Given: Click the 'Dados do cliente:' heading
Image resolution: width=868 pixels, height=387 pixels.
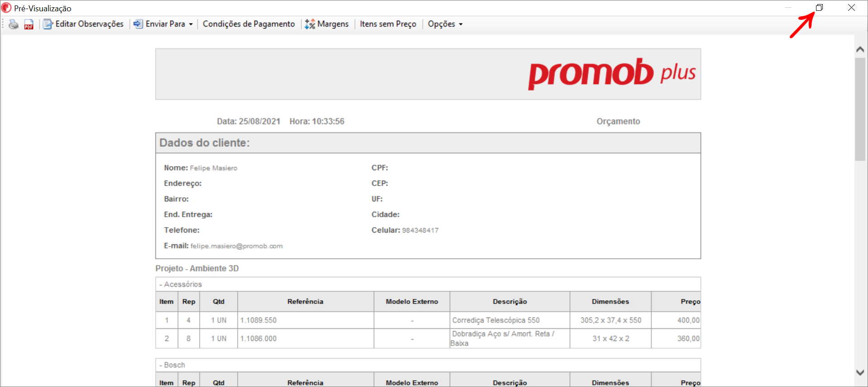Looking at the screenshot, I should click(x=204, y=143).
